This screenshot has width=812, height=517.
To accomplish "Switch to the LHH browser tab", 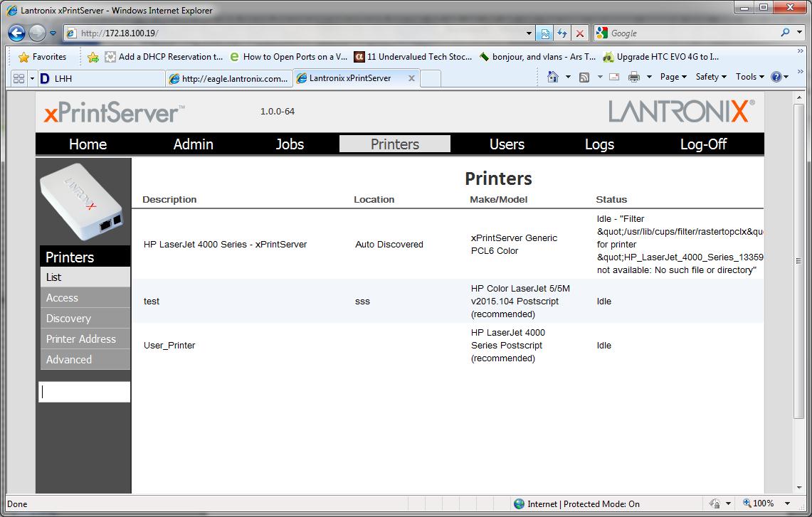I will (x=100, y=78).
